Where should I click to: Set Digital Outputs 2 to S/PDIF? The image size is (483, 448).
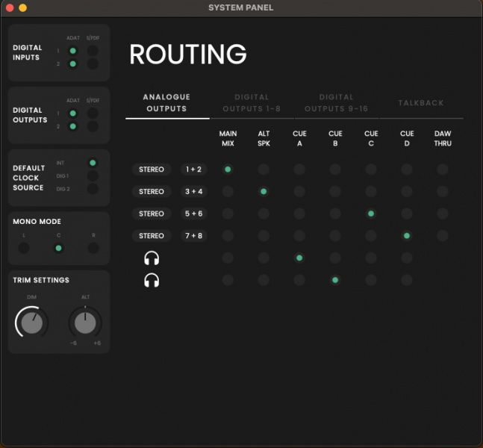(x=93, y=126)
